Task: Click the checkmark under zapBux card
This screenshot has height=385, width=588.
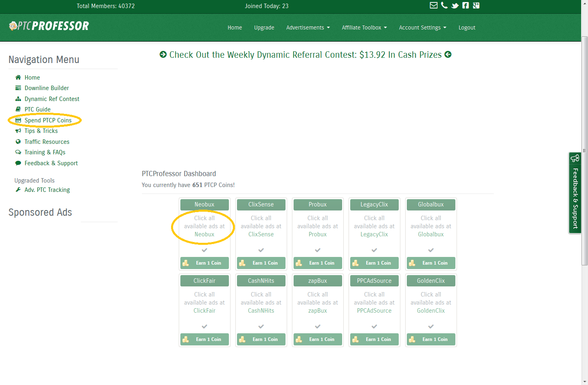Action: pyautogui.click(x=318, y=326)
